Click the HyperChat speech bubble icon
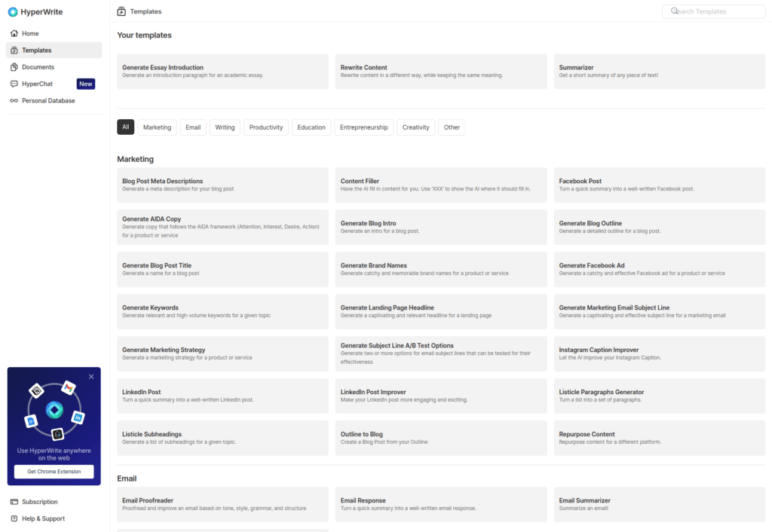This screenshot has width=772, height=532. [x=14, y=84]
